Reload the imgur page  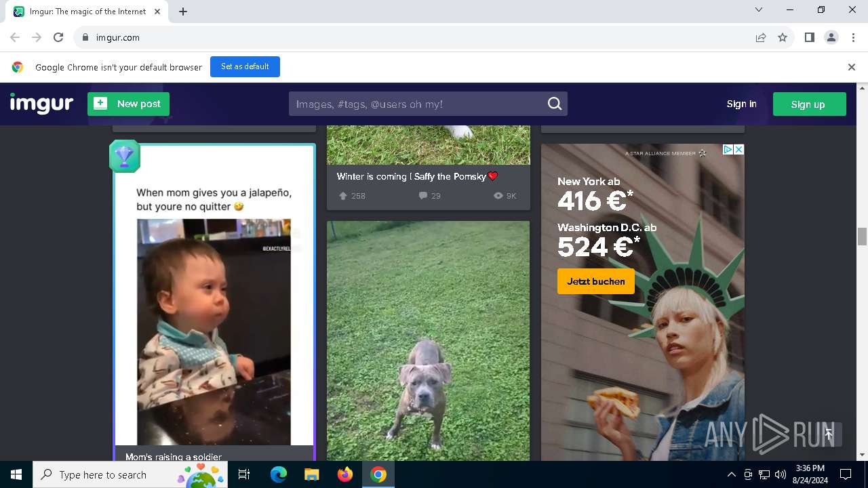[58, 37]
